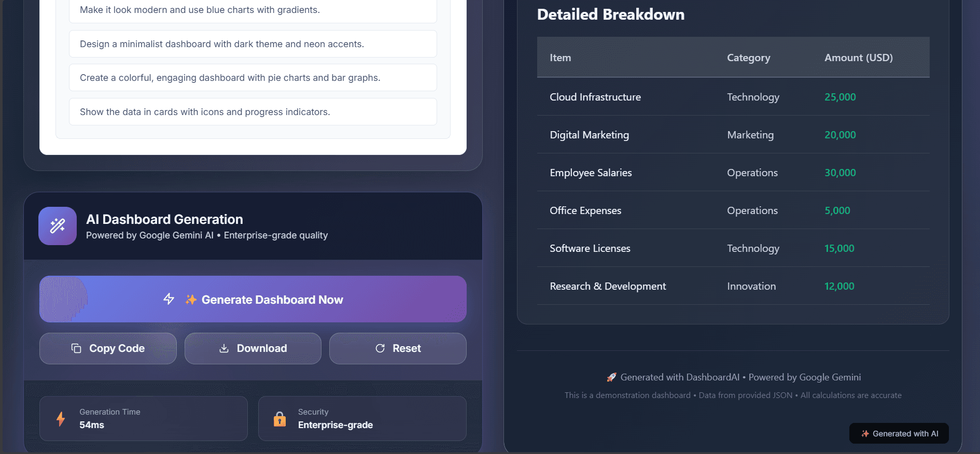Click the 15,000 amount value
The height and width of the screenshot is (454, 980).
click(839, 248)
